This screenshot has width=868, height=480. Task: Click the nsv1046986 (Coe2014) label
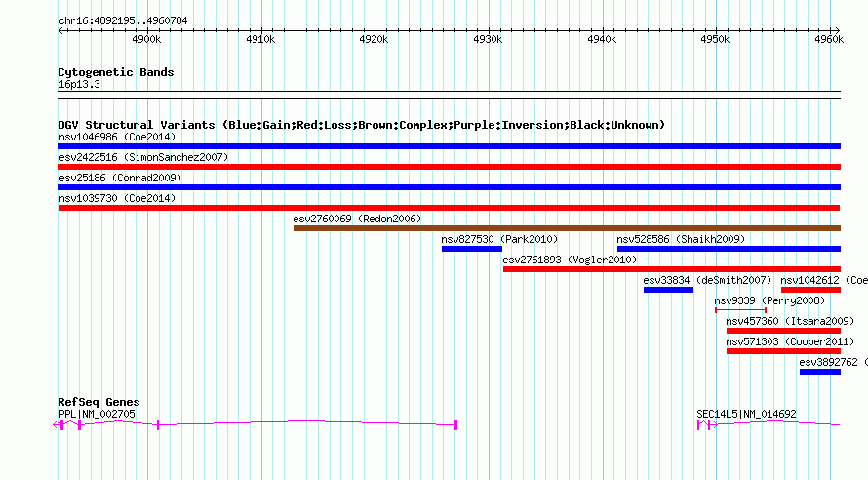117,137
